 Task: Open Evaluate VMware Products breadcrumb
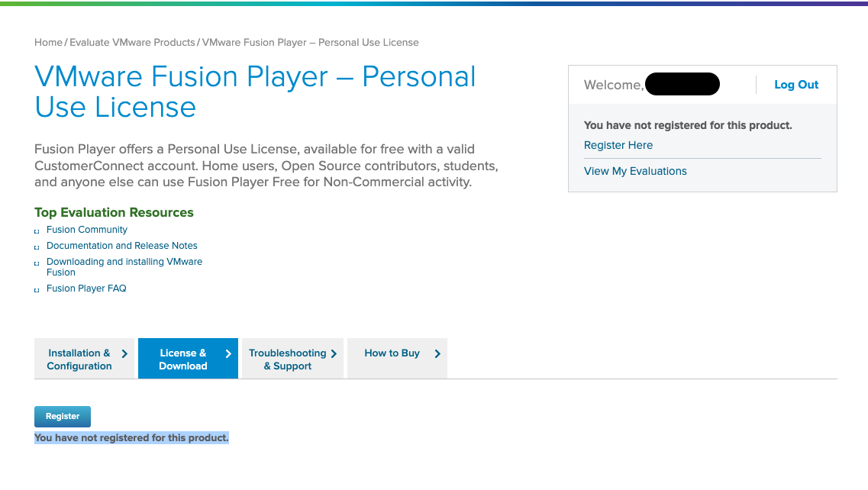132,43
